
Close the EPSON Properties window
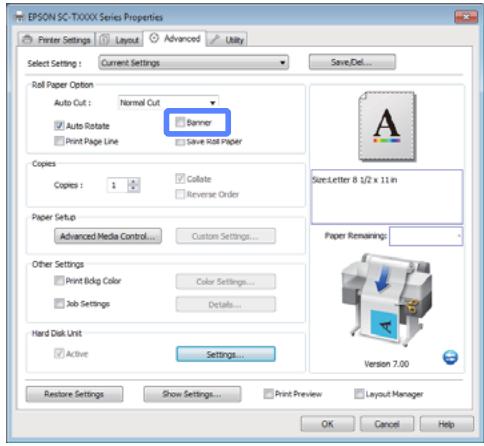466,16
